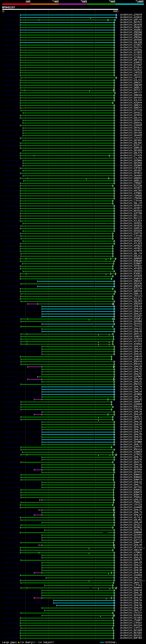Select hit label UniRef100_Q94L80
Viewport: 146px width, 644px height.
(131, 314)
